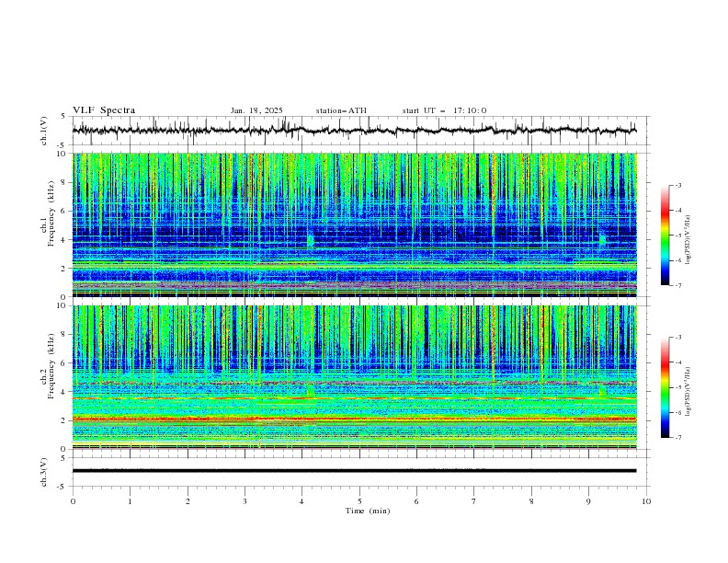Image resolution: width=728 pixels, height=563 pixels.
Task: Click the ch.2 spectrogram color bar
Action: coord(665,387)
